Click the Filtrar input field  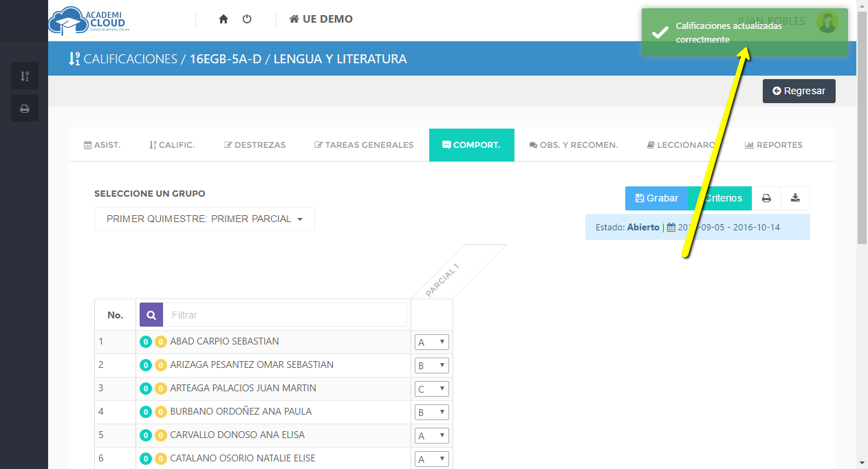point(285,314)
